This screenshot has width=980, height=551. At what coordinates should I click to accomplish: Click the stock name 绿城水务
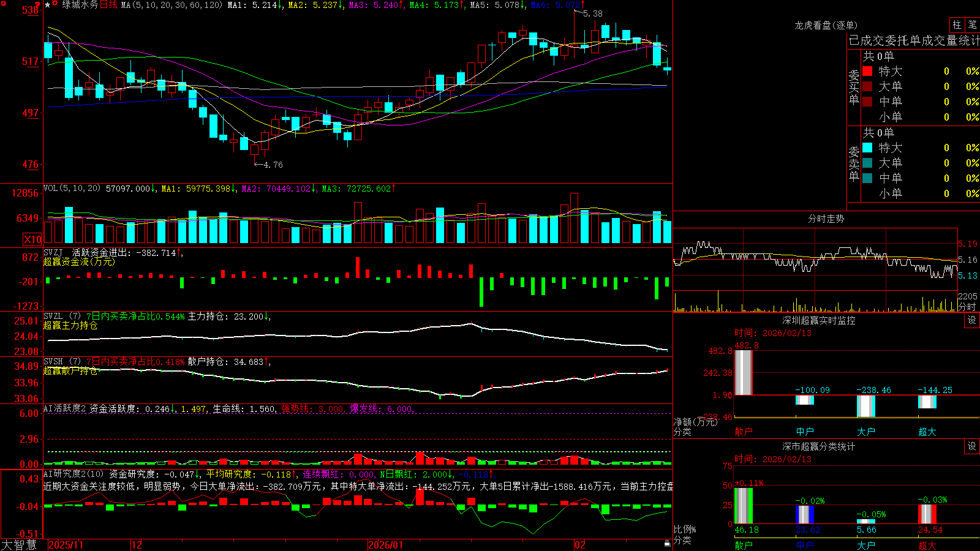80,5
